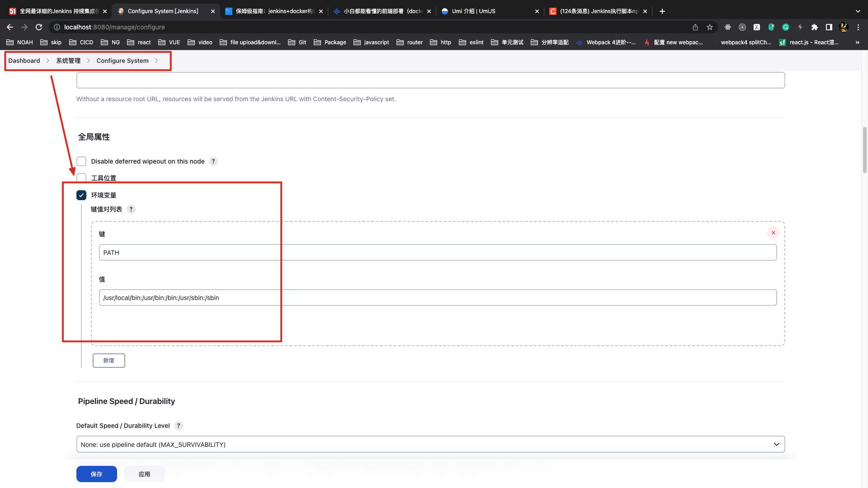Click the red X delete key-value icon
Screen dimensions: 868x488
point(773,233)
